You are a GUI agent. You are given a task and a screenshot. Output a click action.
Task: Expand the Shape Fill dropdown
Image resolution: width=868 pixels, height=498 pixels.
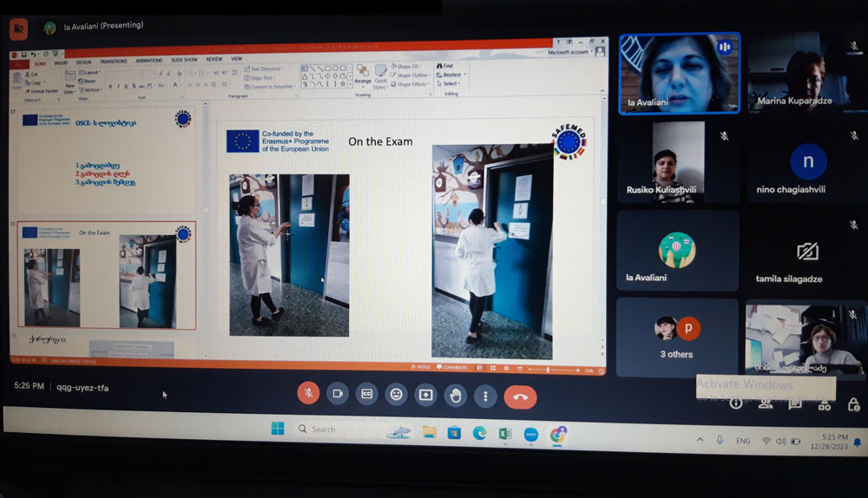tap(410, 66)
